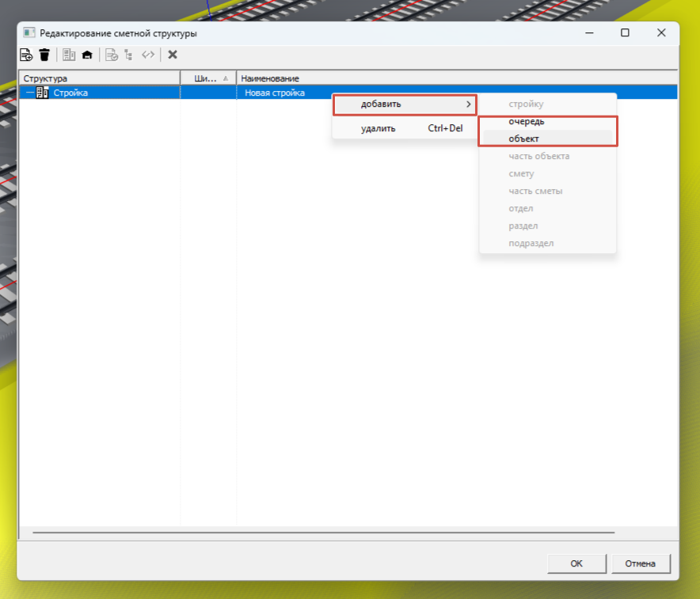
Task: Choose удалить from the context menu
Action: (x=405, y=128)
